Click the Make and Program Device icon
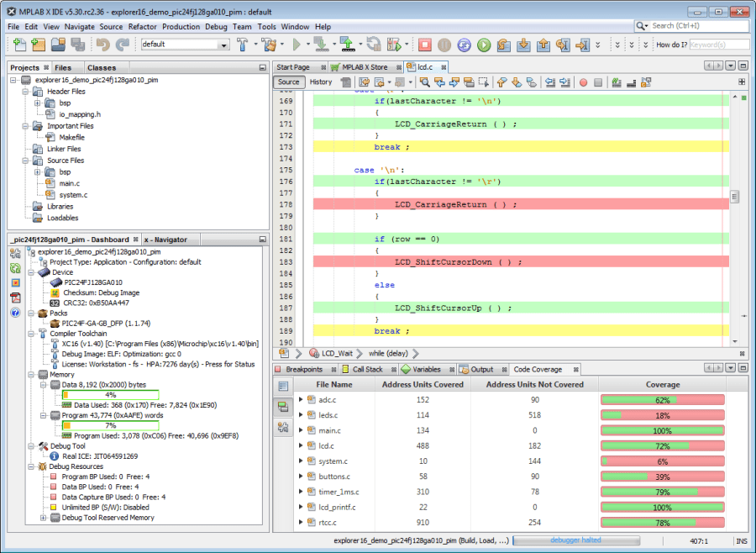Viewport: 756px width, 553px height. point(347,43)
